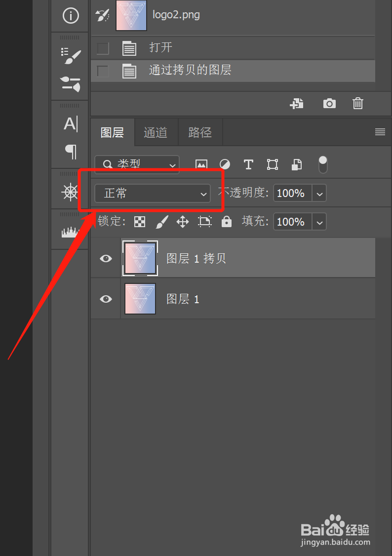Click the 图层 1 layer name
Screen dimensions: 392x556
(183, 299)
